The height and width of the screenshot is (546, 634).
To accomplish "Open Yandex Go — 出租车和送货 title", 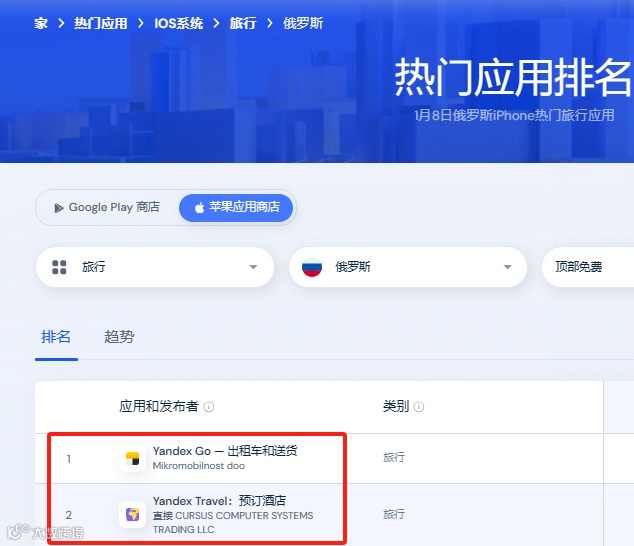I will tap(225, 451).
